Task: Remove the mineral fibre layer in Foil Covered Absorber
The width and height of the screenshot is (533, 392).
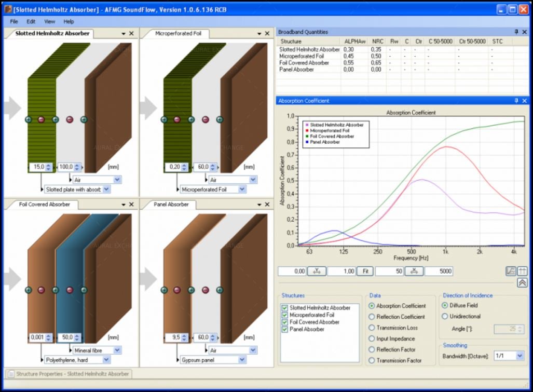Action: [70, 290]
